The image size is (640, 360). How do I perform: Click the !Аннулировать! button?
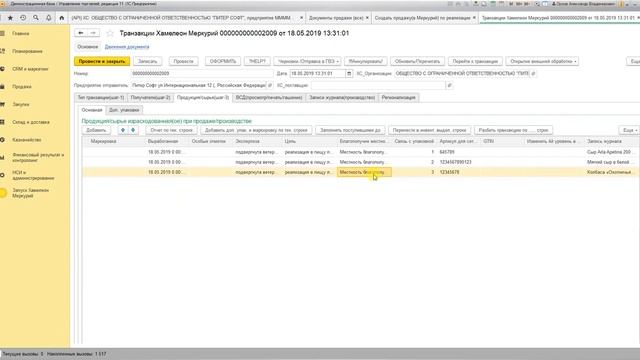[366, 61]
